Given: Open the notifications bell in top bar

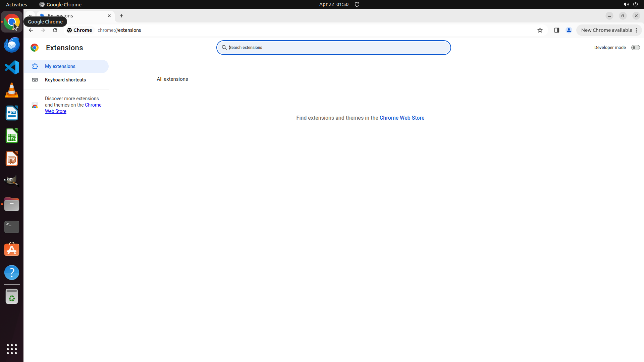Looking at the screenshot, I should [357, 4].
